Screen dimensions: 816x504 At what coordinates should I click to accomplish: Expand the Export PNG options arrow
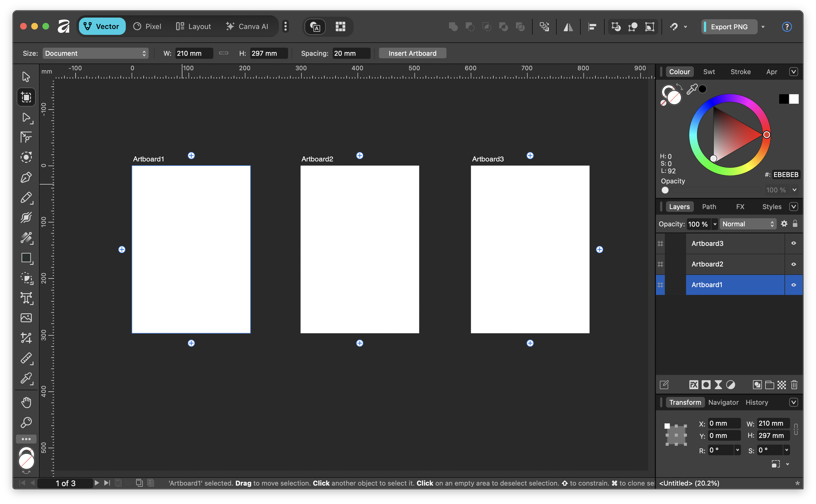pos(763,27)
